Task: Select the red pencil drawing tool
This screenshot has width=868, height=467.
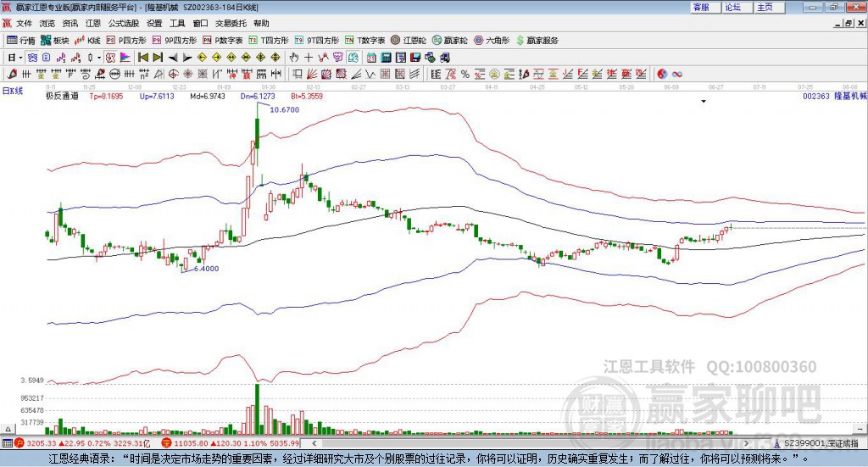Action: pos(12,74)
